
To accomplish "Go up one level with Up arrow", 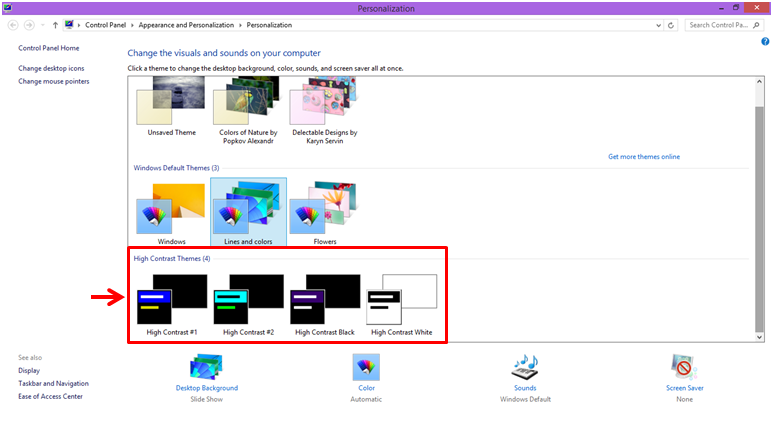I will click(x=55, y=25).
